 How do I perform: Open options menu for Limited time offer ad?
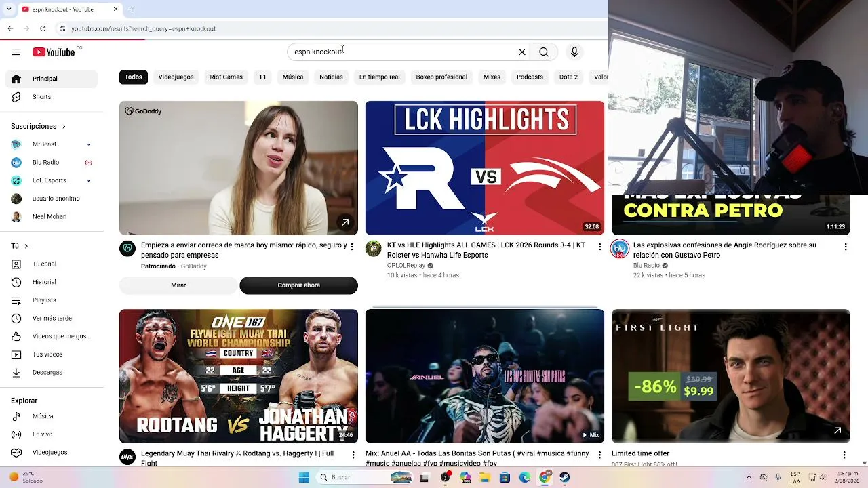pyautogui.click(x=845, y=455)
